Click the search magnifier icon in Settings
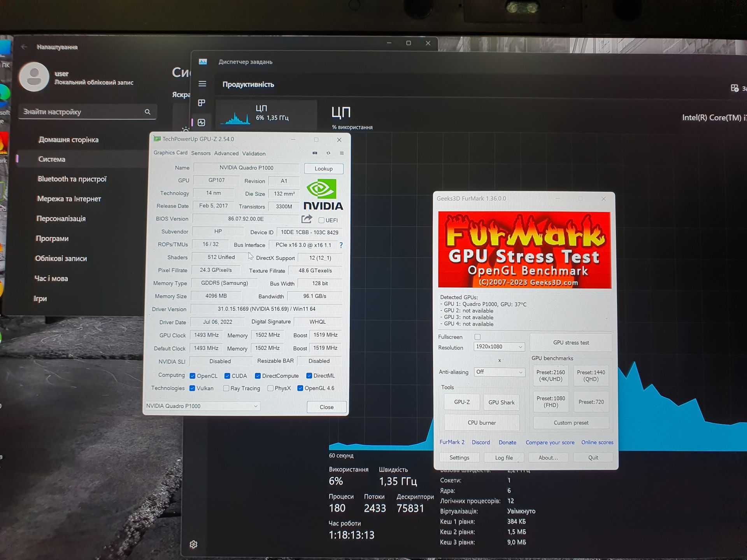747x560 pixels. tap(147, 112)
